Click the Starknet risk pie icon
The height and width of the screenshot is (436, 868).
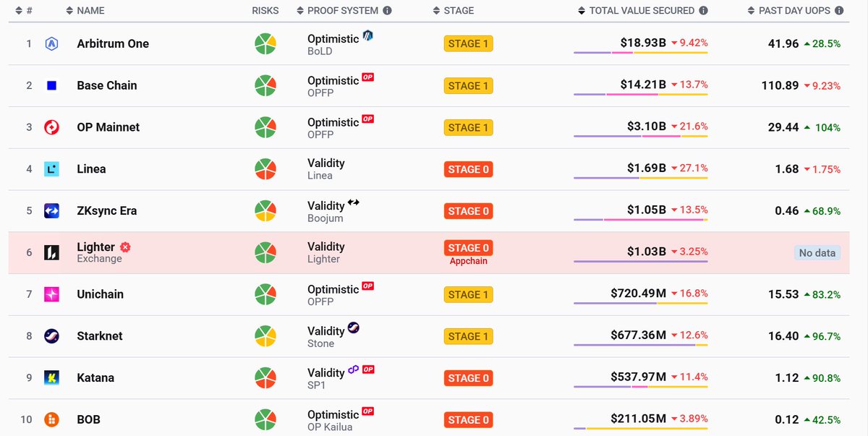265,336
